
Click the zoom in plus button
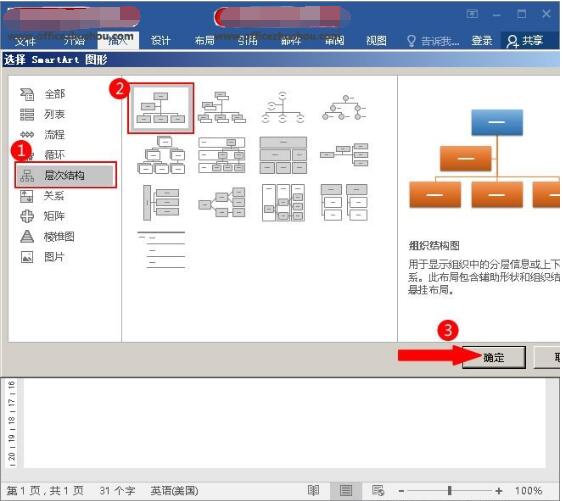pyautogui.click(x=498, y=491)
